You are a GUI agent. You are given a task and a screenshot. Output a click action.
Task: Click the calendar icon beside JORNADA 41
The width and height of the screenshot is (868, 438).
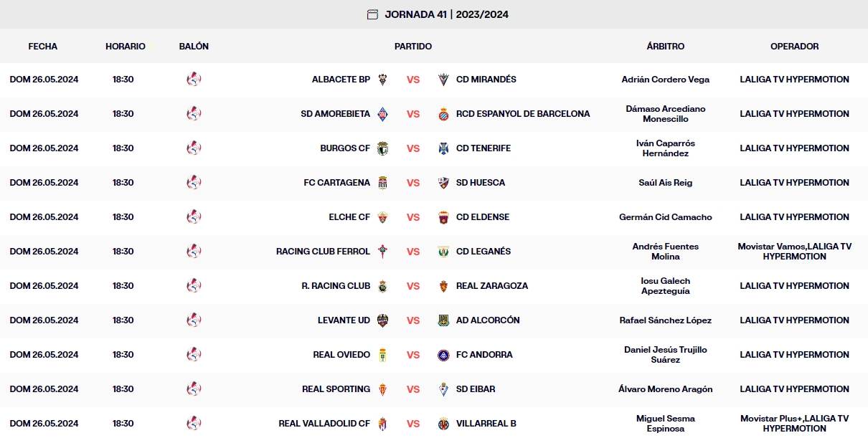[x=372, y=14]
